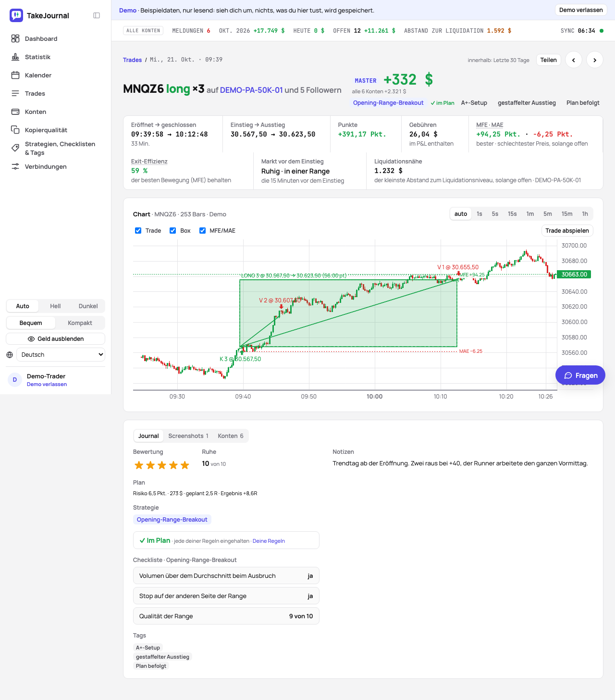Open Trades via the list icon
This screenshot has width=615, height=700.
pyautogui.click(x=15, y=93)
